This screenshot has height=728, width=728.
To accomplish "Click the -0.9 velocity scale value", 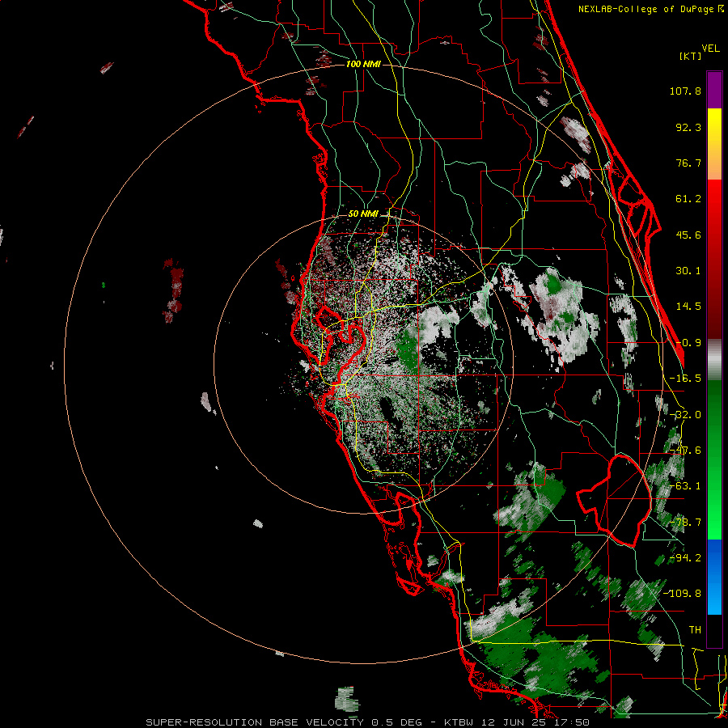I will (x=688, y=343).
